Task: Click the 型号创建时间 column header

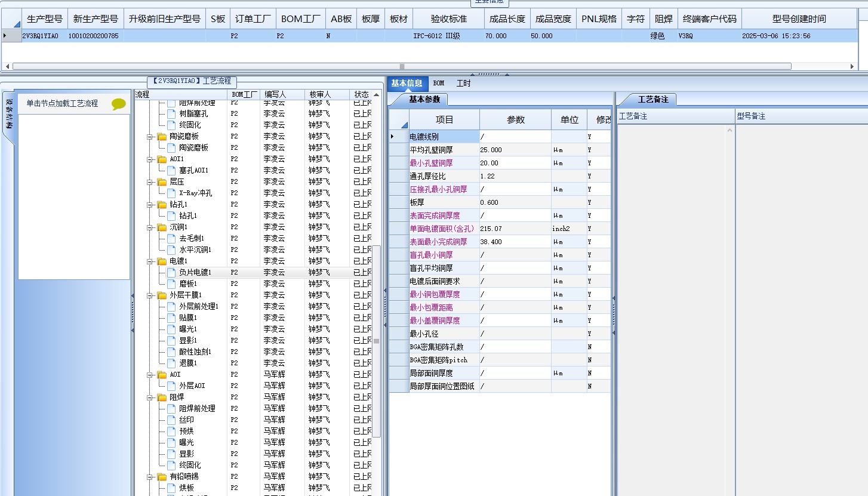Action: 799,19
